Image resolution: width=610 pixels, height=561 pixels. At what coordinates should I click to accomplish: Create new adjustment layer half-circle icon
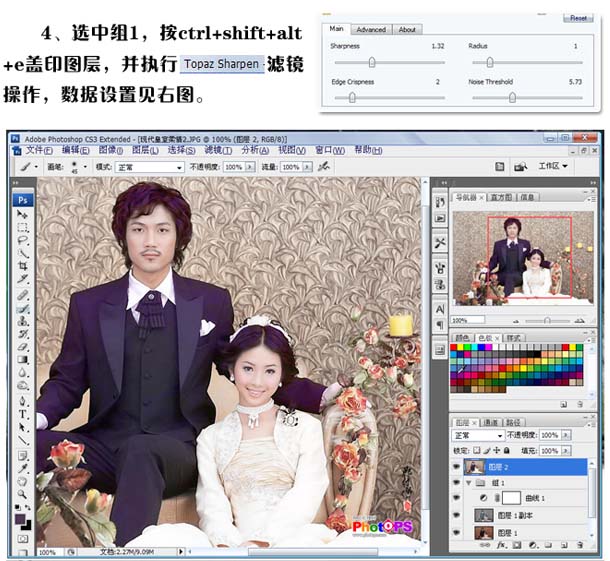533,545
